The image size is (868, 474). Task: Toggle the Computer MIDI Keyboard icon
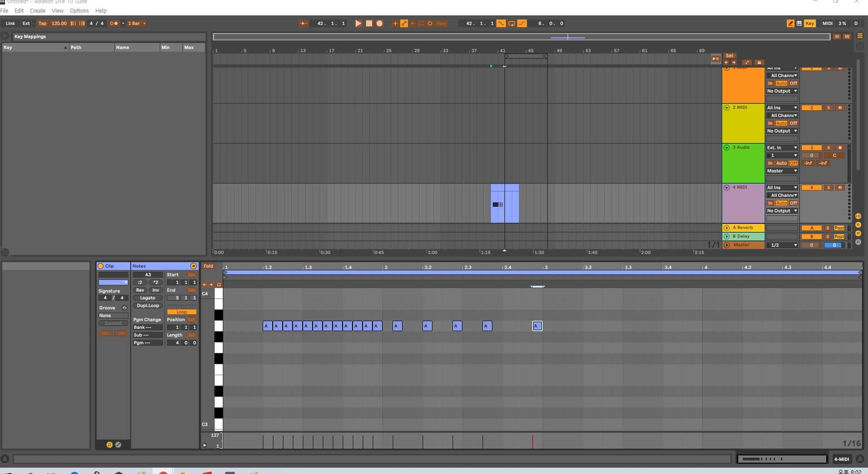pyautogui.click(x=799, y=23)
